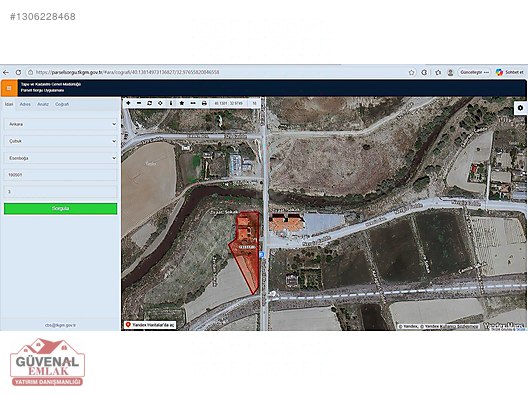This screenshot has height=396, width=528.
Task: Bookmark this page with the star icon
Action: coord(411,72)
